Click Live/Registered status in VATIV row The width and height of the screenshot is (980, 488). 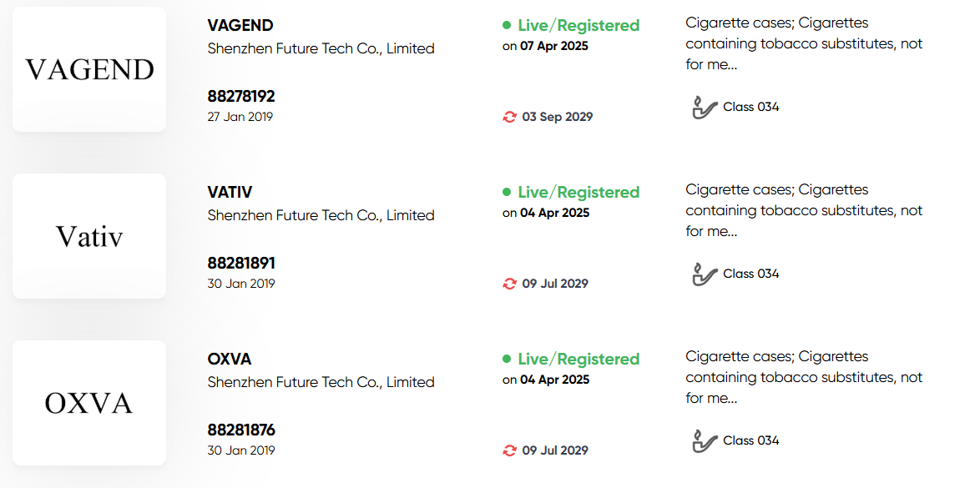click(x=578, y=193)
